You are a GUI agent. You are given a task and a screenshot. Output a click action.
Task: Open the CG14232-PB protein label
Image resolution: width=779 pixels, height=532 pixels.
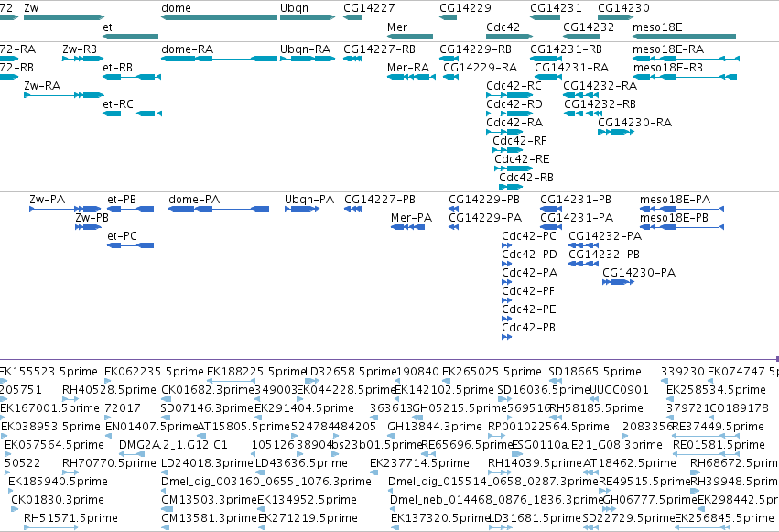(x=604, y=255)
